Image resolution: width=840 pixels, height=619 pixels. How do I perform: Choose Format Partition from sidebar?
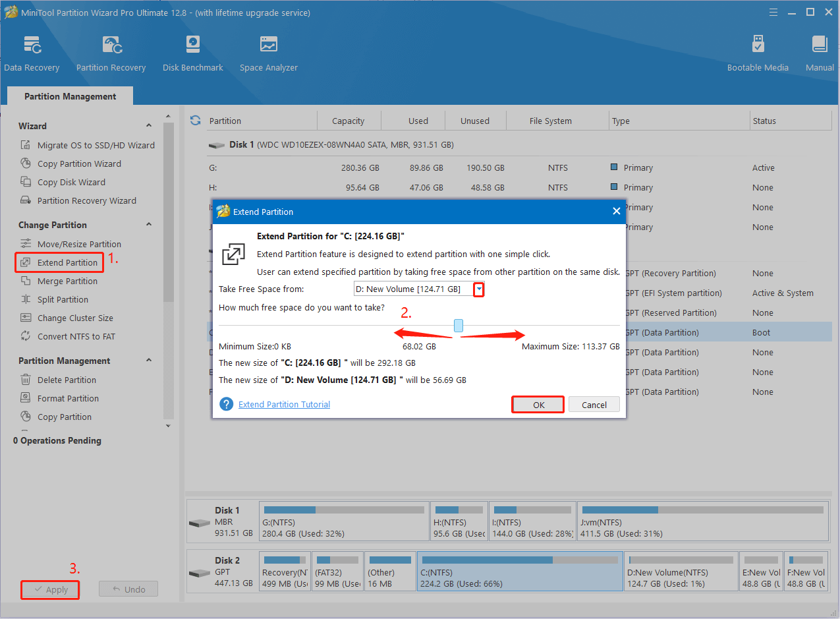click(x=68, y=398)
